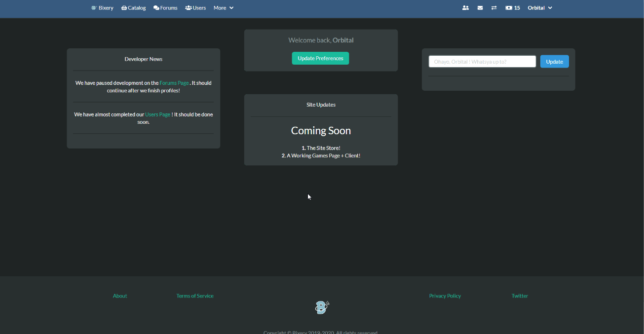Screen dimensions: 644x334
Task: Follow the Forums Page link in news
Action: point(174,83)
